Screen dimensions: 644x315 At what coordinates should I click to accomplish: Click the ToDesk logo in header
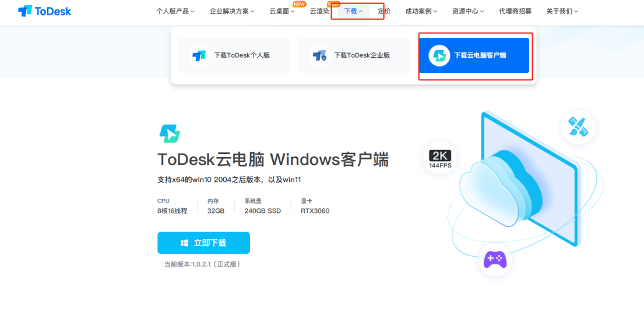44,11
